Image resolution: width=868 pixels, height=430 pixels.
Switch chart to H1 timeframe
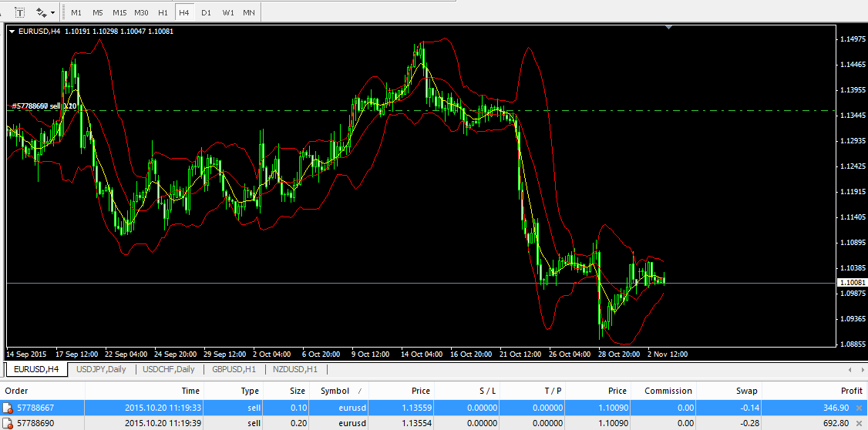[x=163, y=12]
